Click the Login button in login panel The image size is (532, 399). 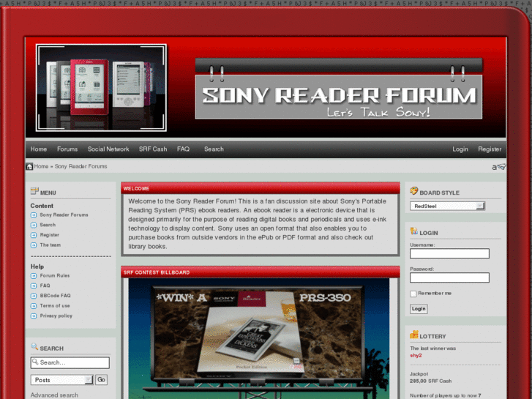(419, 309)
